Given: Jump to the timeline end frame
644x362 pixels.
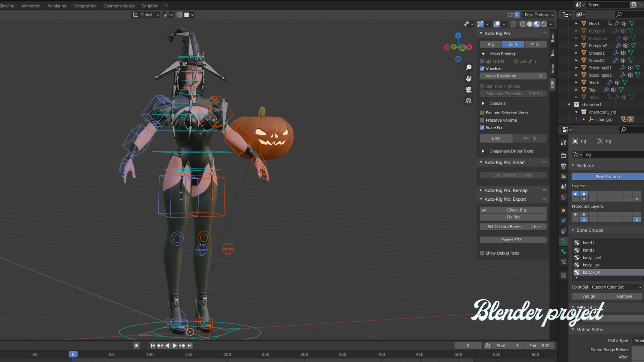Looking at the screenshot, I should tap(190, 346).
